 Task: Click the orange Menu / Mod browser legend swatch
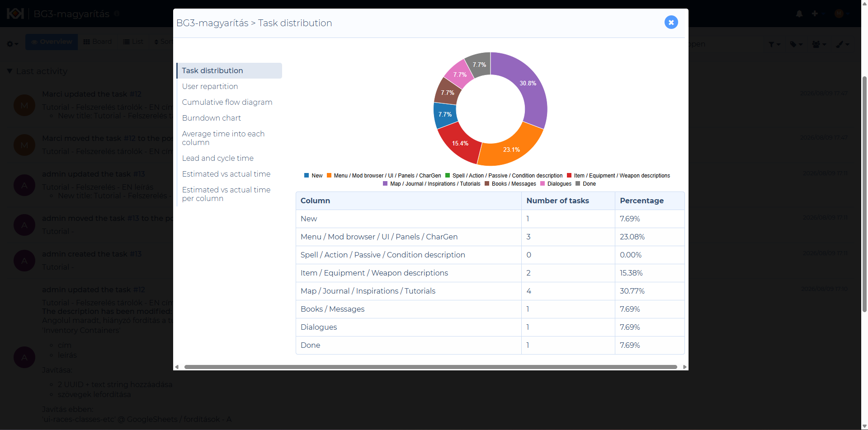click(x=329, y=176)
